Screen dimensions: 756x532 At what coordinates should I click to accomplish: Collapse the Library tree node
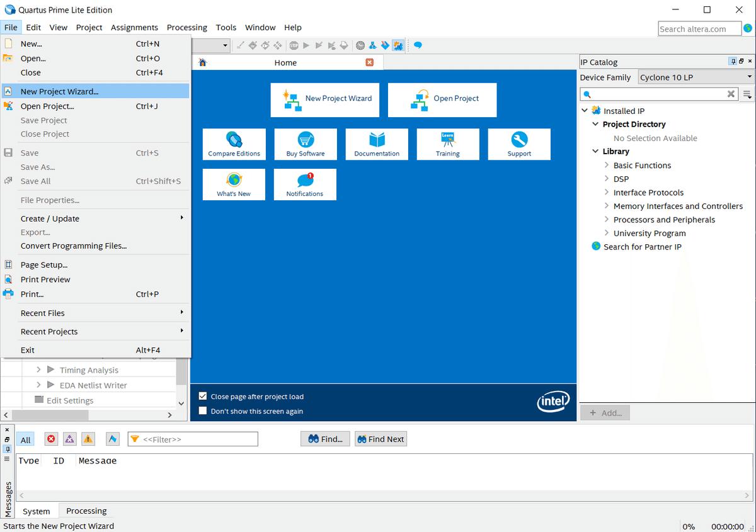(x=595, y=151)
